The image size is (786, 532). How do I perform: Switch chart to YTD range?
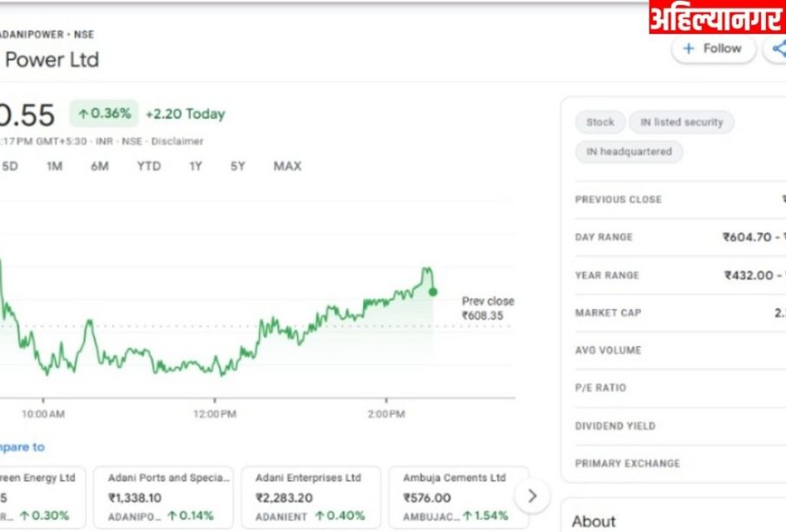(x=149, y=166)
